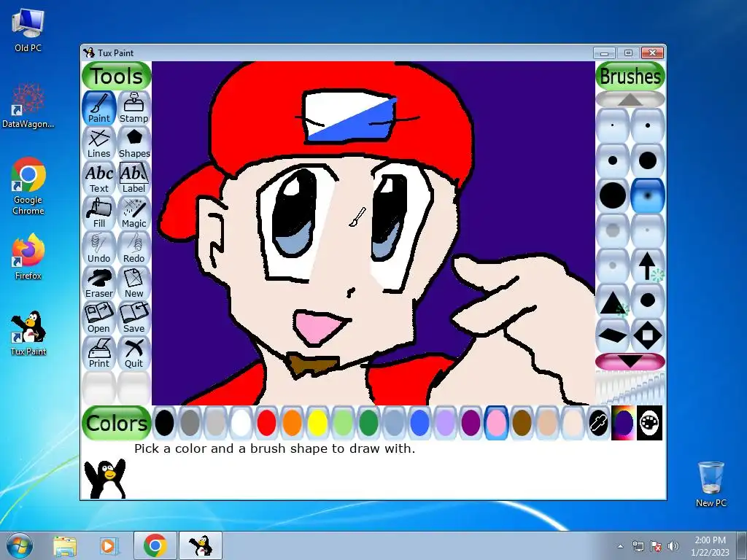The height and width of the screenshot is (560, 747).
Task: Open a saved drawing
Action: 99,318
